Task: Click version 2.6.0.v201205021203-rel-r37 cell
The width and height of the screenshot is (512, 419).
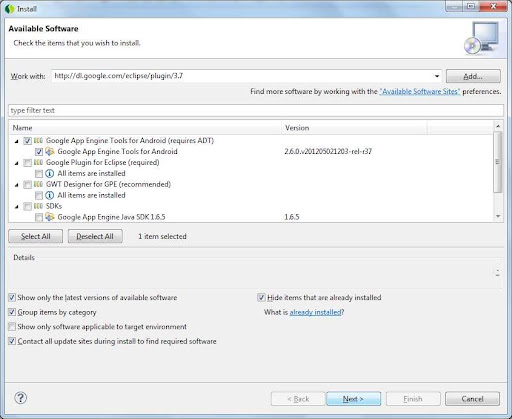Action: [328, 152]
